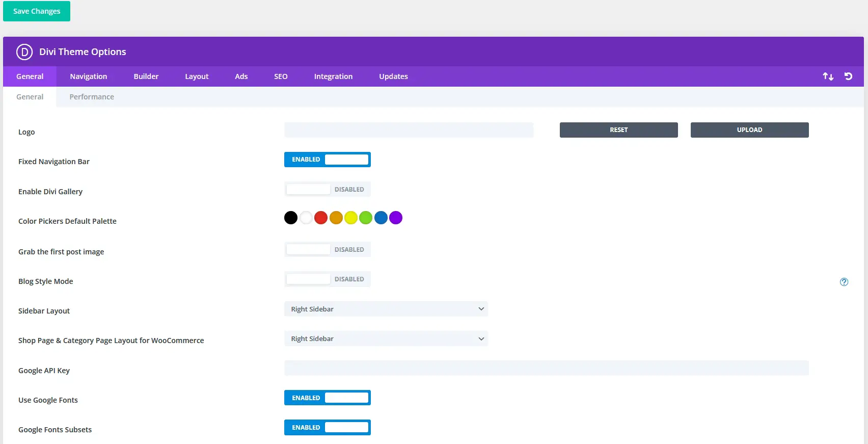Viewport: 868px width, 444px height.
Task: Click the Color Pickers Default Palette label
Action: [67, 221]
